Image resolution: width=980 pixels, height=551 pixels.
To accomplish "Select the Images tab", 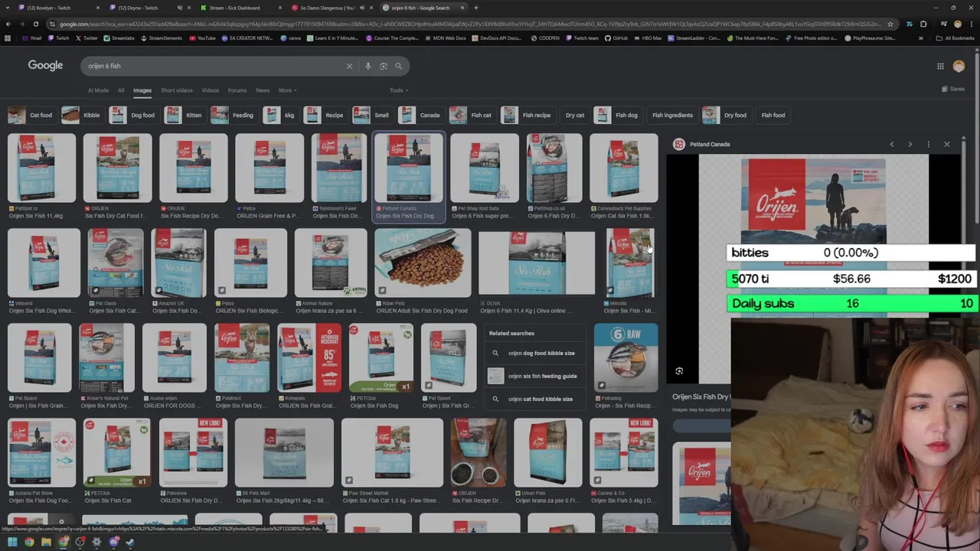I will (142, 90).
